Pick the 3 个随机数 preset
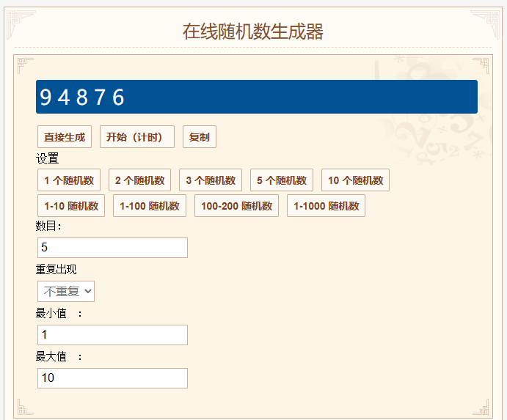The height and width of the screenshot is (420, 507). pyautogui.click(x=211, y=180)
